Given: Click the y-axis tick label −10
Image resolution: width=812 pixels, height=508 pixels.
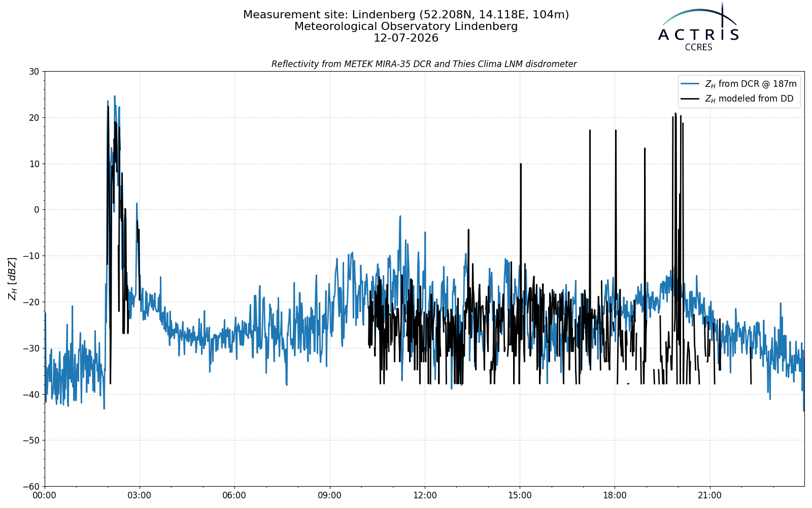Looking at the screenshot, I should click(x=30, y=256).
